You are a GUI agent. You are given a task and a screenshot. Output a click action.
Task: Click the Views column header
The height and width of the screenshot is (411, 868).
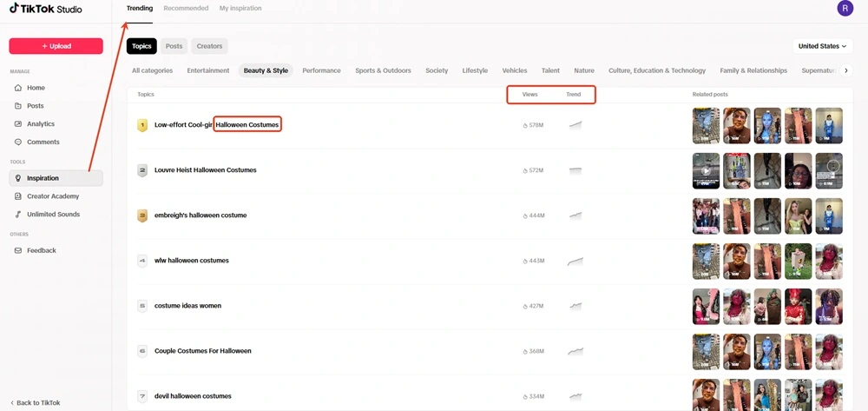(529, 94)
